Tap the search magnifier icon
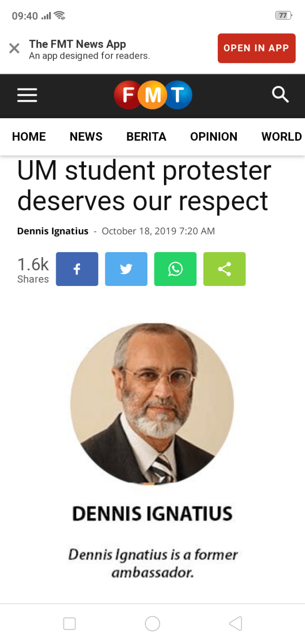 (280, 95)
